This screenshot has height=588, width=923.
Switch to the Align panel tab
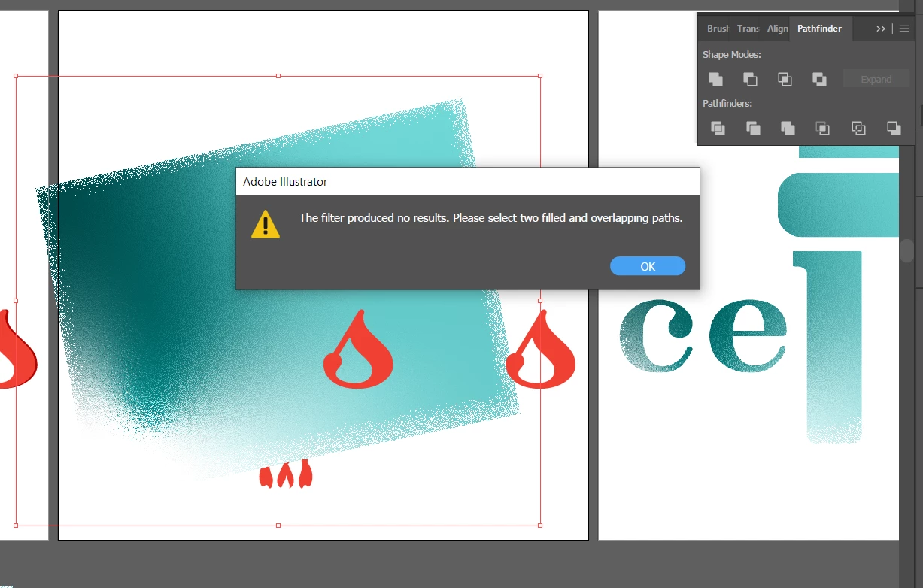(x=777, y=29)
